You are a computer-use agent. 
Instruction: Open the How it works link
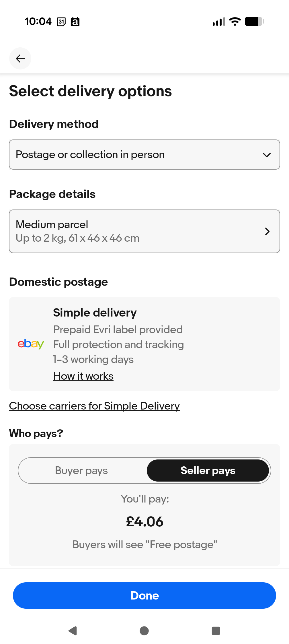pos(83,376)
